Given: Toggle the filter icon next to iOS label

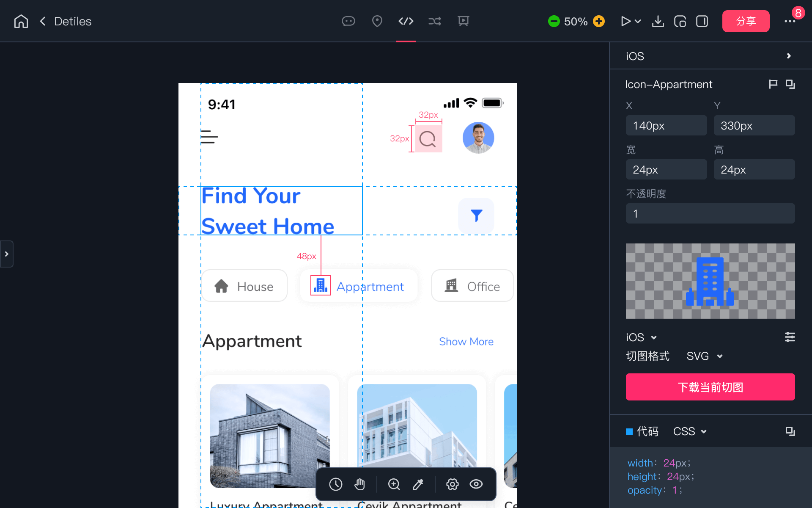Looking at the screenshot, I should click(789, 337).
